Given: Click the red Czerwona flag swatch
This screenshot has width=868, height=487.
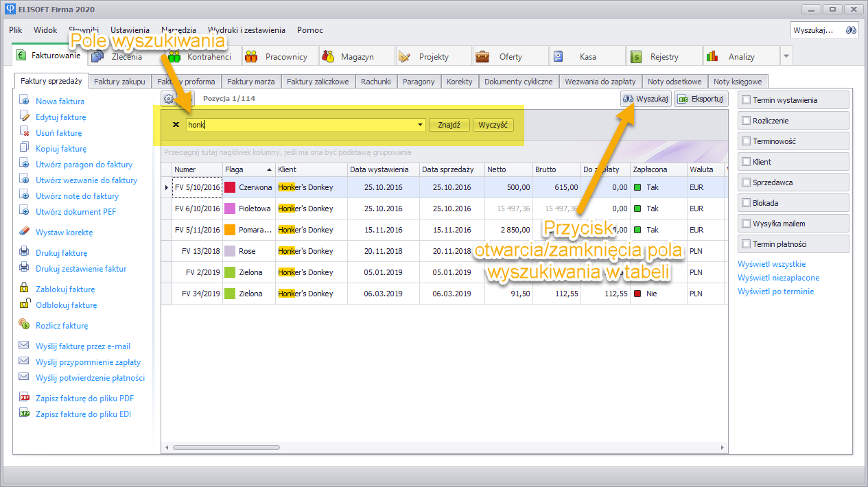Looking at the screenshot, I should (x=230, y=187).
